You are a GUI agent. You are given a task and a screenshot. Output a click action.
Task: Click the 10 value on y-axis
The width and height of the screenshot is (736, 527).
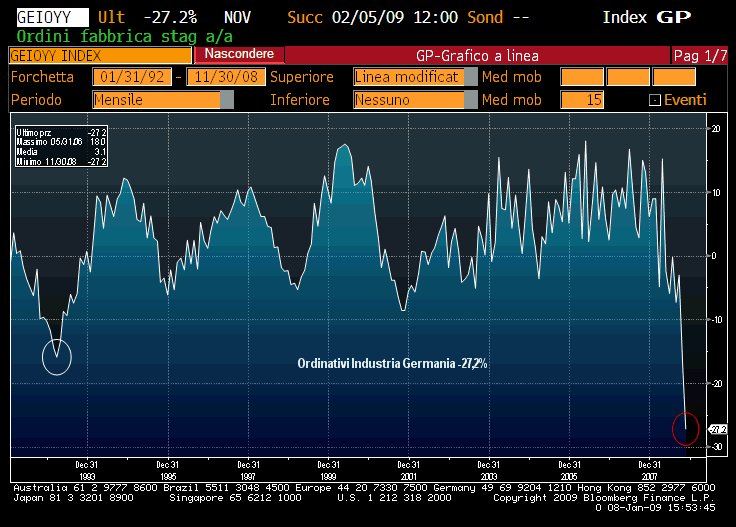[x=716, y=192]
